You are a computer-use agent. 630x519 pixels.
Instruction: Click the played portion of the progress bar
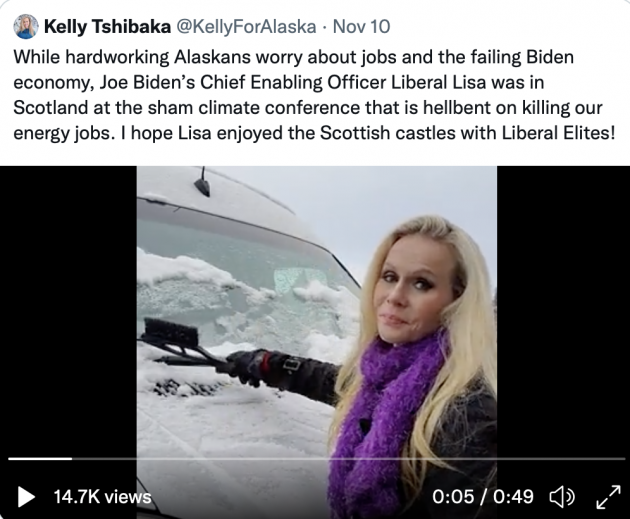40,459
